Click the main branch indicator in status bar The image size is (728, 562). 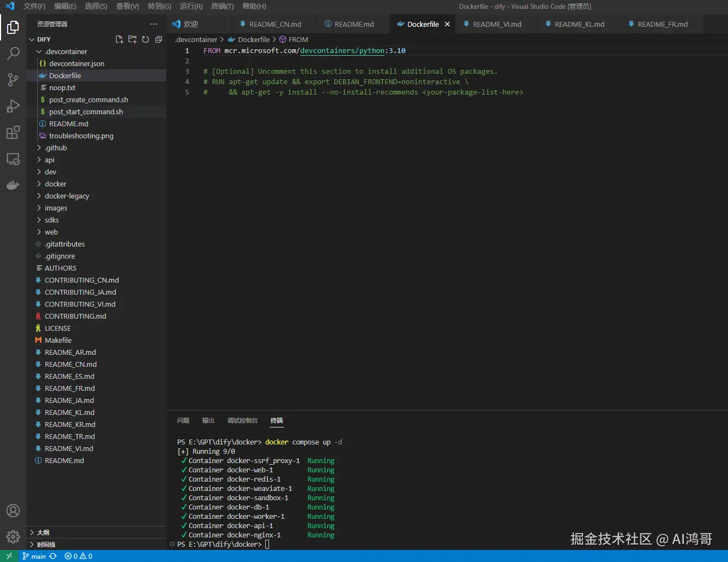pos(34,556)
